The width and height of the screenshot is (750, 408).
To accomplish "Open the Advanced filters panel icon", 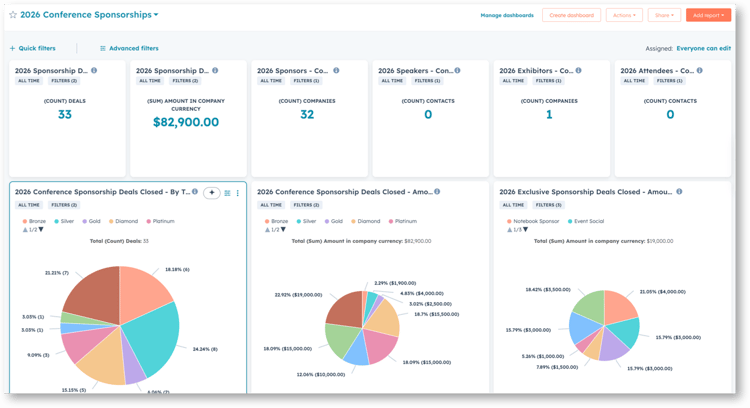I will (103, 48).
